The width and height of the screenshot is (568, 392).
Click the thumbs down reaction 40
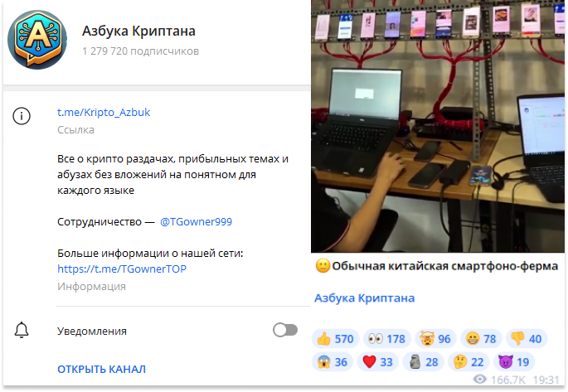coord(527,339)
